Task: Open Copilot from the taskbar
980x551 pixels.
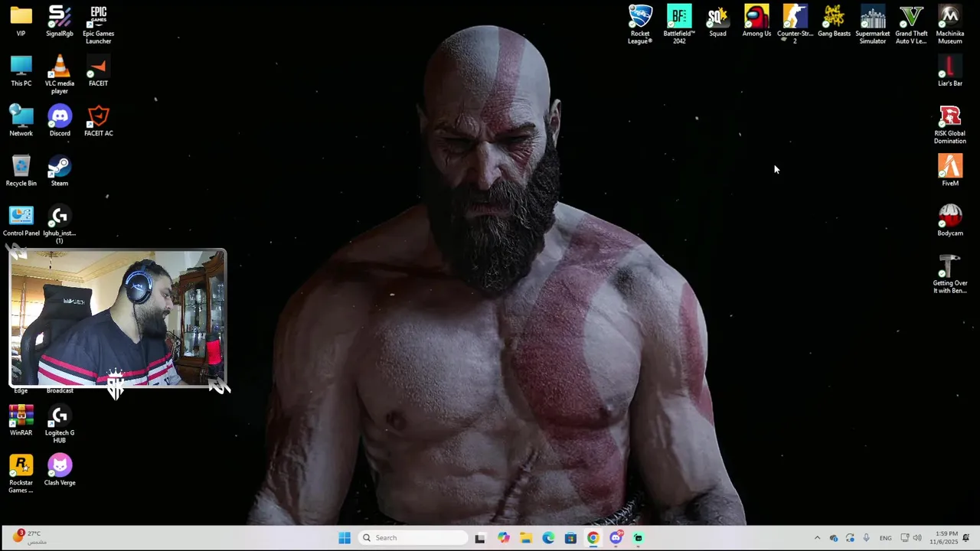Action: click(x=503, y=538)
